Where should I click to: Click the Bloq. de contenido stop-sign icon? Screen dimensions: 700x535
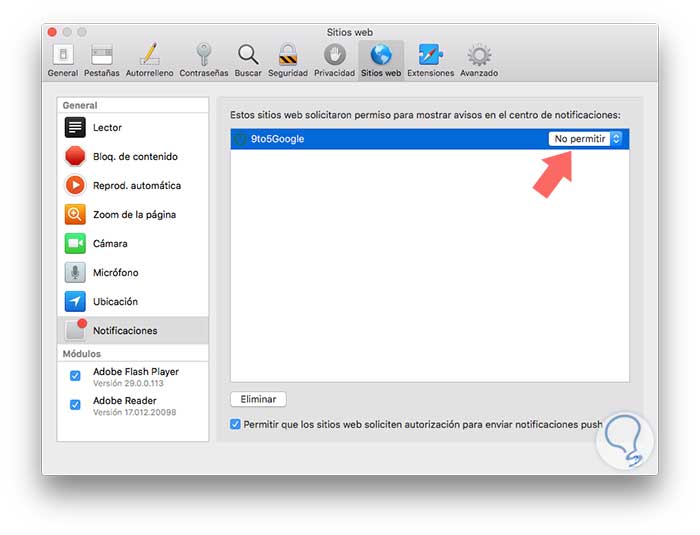pyautogui.click(x=75, y=156)
